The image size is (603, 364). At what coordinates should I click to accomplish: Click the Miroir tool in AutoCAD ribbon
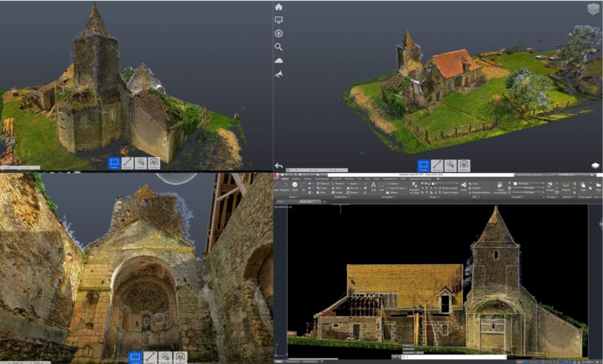[x=337, y=188]
